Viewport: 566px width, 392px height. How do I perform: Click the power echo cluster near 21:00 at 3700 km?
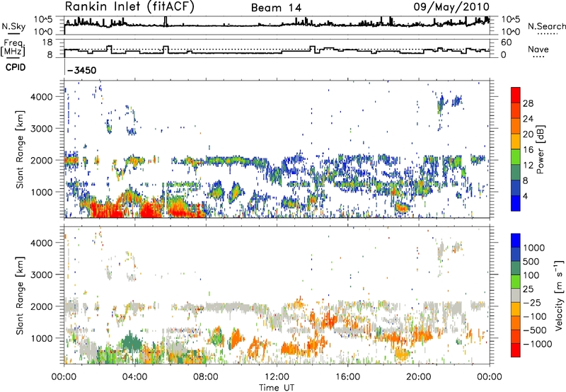pos(440,105)
